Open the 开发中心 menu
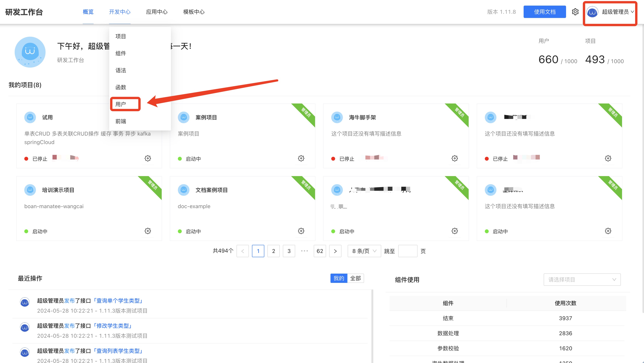This screenshot has width=644, height=363. pos(120,12)
